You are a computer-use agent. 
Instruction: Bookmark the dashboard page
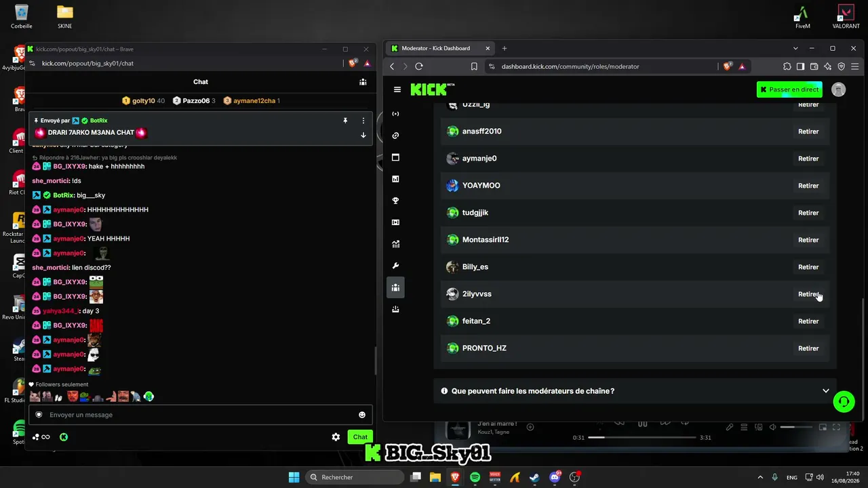click(474, 66)
